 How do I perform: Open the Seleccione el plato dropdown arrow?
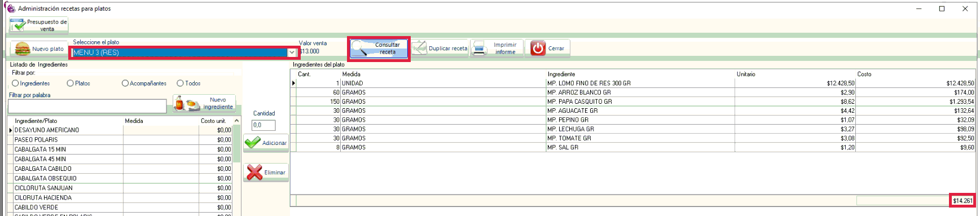[x=292, y=52]
